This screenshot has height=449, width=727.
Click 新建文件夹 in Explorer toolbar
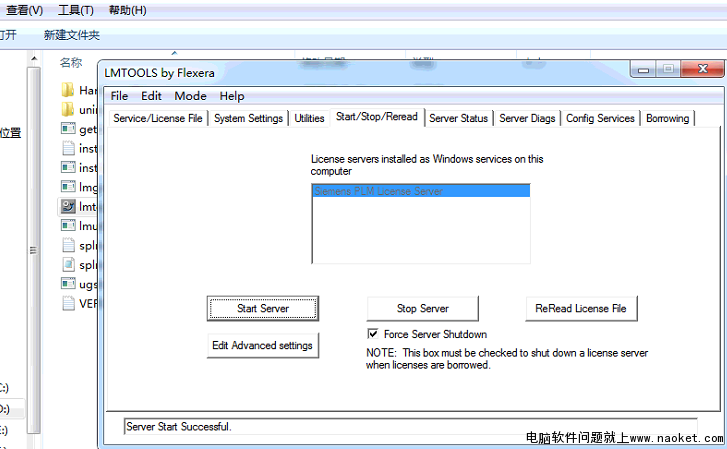pos(71,35)
